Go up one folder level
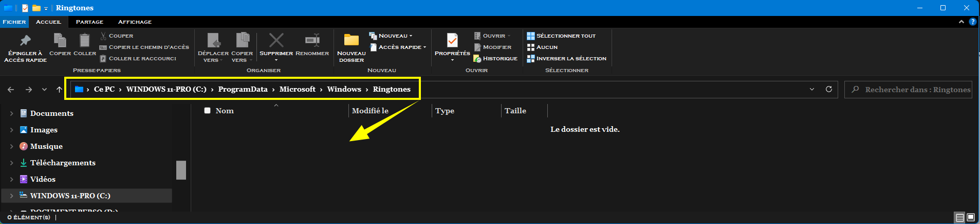980x224 pixels. tap(59, 90)
